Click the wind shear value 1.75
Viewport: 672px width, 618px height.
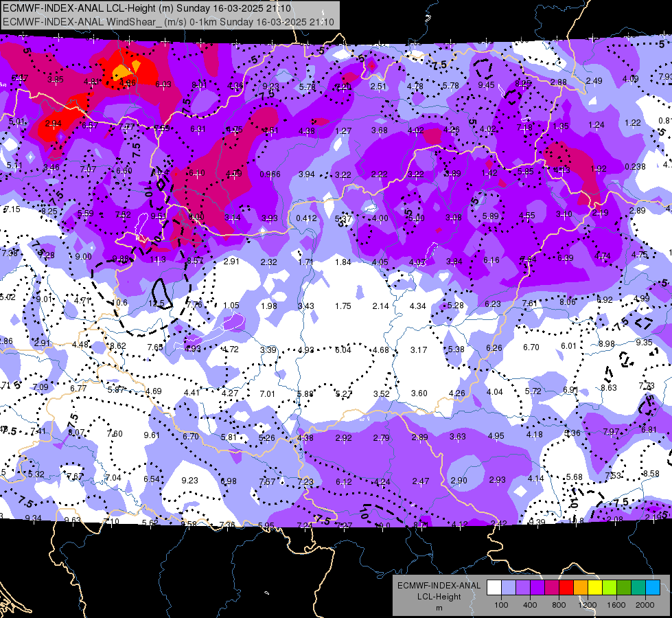(x=343, y=306)
